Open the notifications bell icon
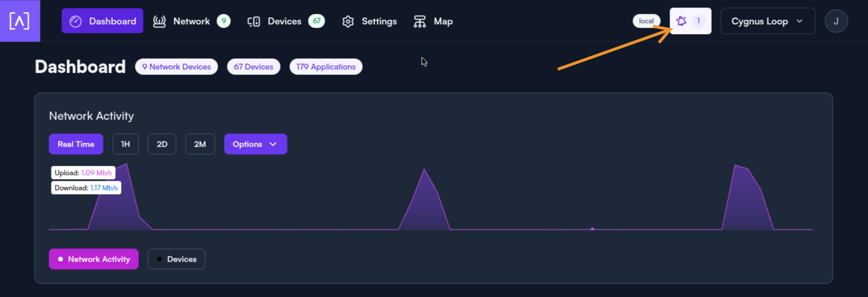868x297 pixels. [x=682, y=21]
